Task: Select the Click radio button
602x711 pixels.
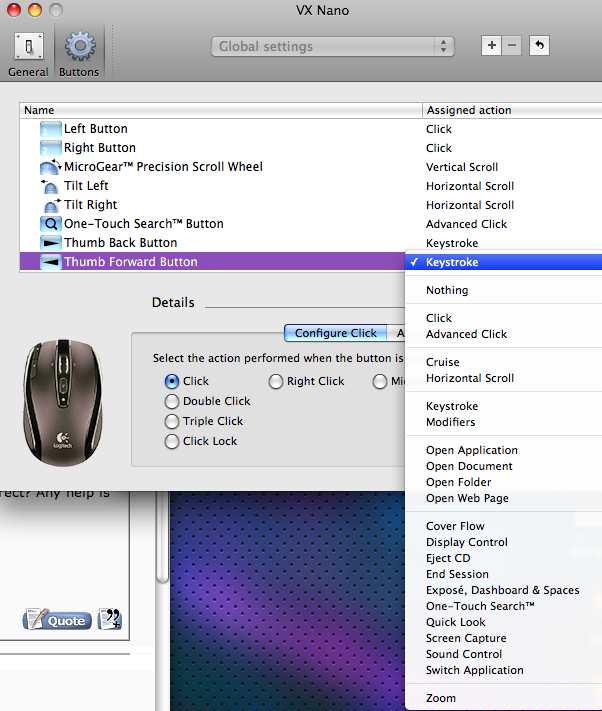Action: (x=172, y=381)
